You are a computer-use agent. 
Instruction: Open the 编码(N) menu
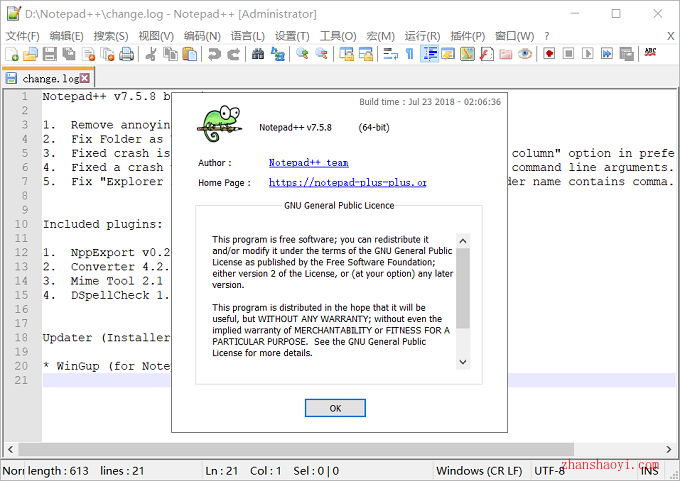[202, 36]
